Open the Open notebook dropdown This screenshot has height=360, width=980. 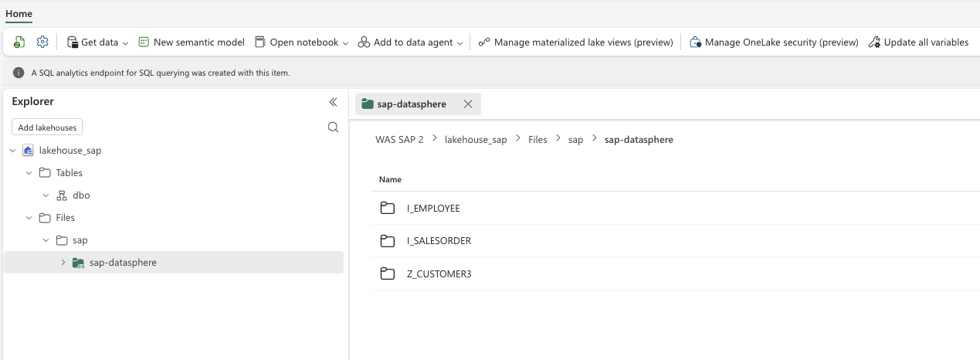point(302,42)
